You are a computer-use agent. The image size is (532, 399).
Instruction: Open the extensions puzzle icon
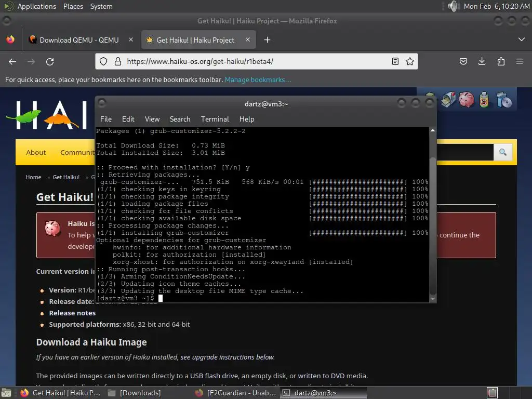coord(501,61)
